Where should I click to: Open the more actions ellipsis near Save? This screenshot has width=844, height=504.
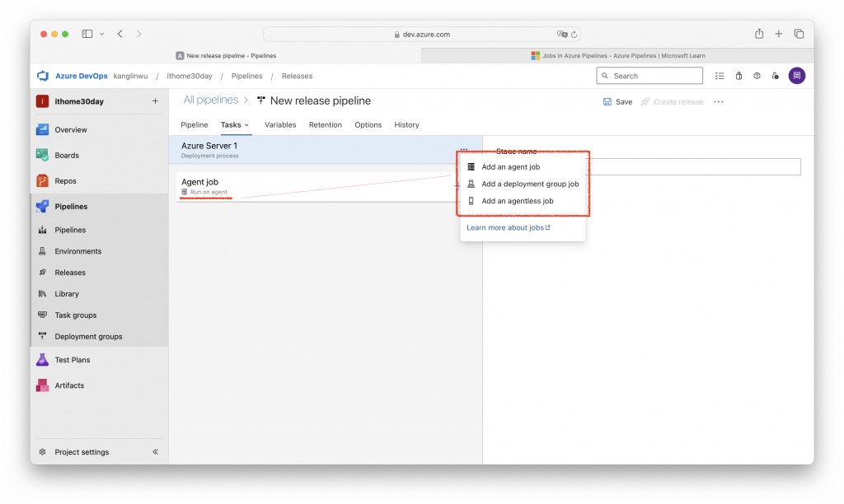pyautogui.click(x=719, y=101)
